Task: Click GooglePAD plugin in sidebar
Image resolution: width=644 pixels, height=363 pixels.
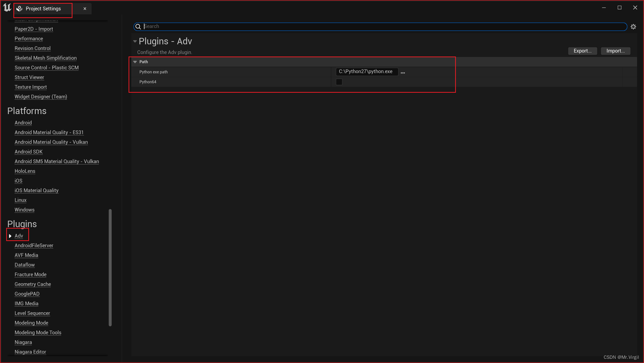Action: 26,293
